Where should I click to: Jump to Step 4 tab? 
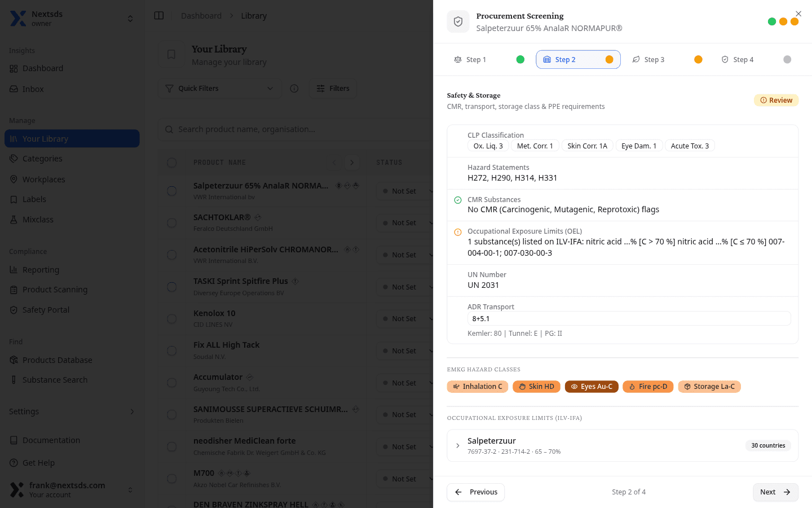[x=756, y=60]
